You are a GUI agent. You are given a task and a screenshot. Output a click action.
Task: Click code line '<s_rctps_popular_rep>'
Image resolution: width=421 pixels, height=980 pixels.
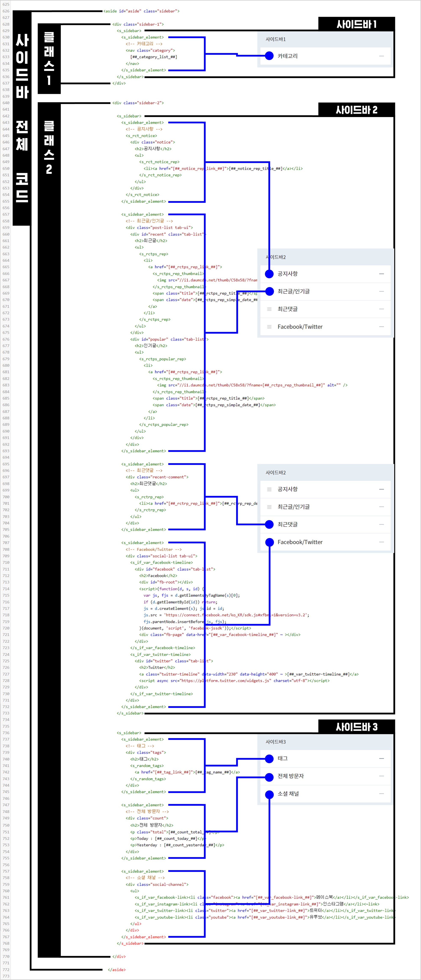pyautogui.click(x=162, y=359)
